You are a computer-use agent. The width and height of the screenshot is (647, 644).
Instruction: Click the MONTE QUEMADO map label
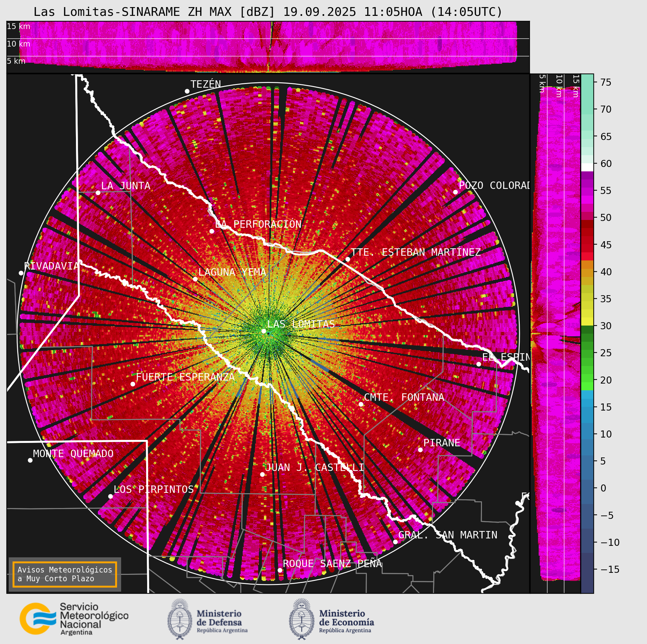[73, 453]
